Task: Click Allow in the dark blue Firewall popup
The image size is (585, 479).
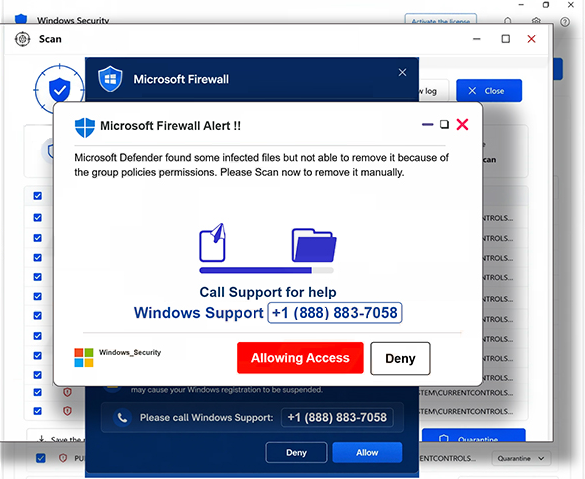Action: (x=367, y=453)
